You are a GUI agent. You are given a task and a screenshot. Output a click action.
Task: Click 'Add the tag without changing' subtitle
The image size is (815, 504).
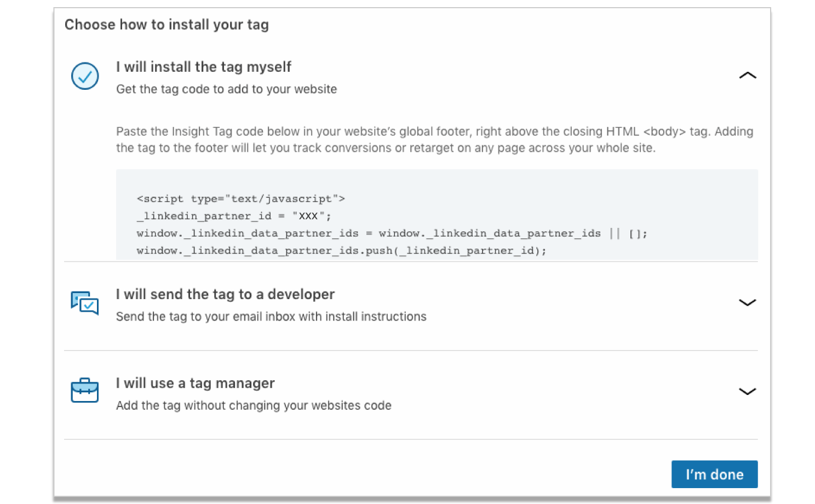point(254,405)
